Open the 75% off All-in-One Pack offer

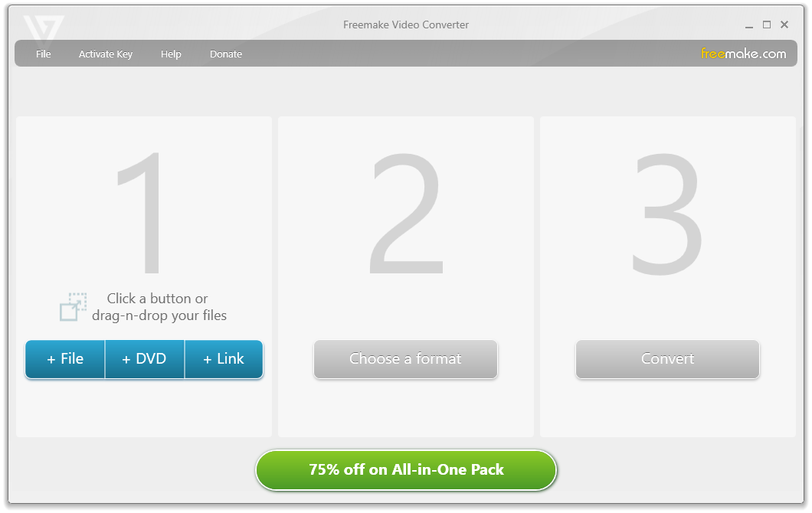(406, 470)
